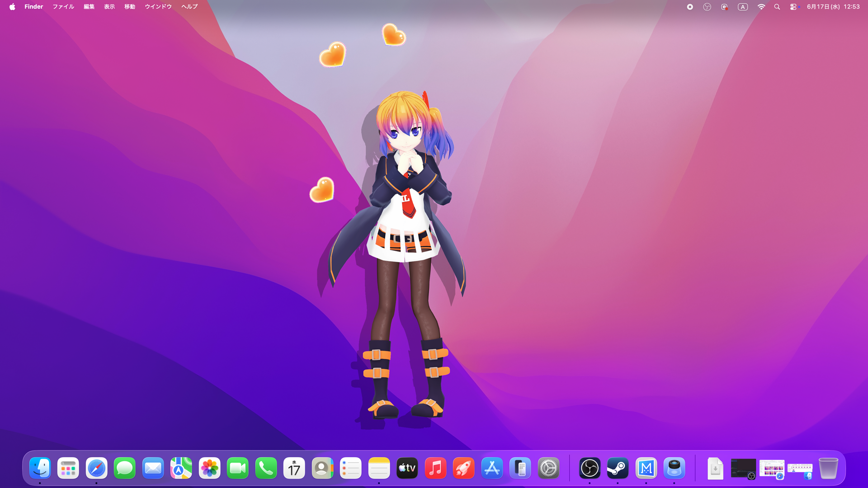Image resolution: width=868 pixels, height=488 pixels.
Task: Launch the Apple TV app
Action: pyautogui.click(x=407, y=468)
